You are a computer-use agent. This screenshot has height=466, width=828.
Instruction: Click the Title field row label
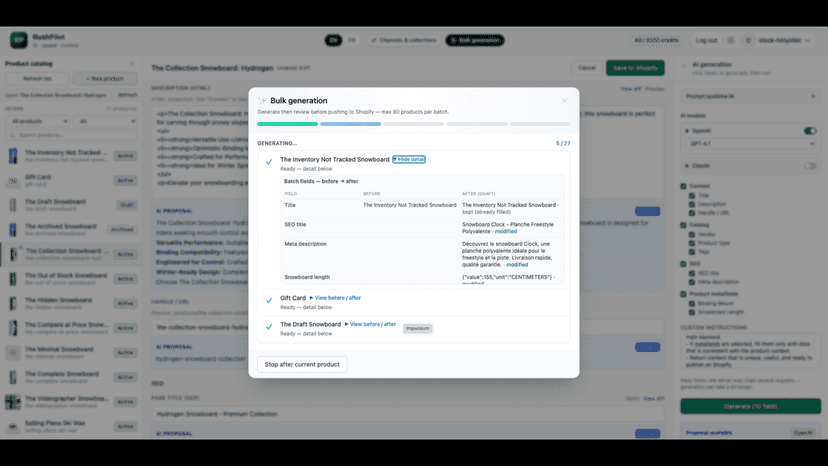click(290, 205)
